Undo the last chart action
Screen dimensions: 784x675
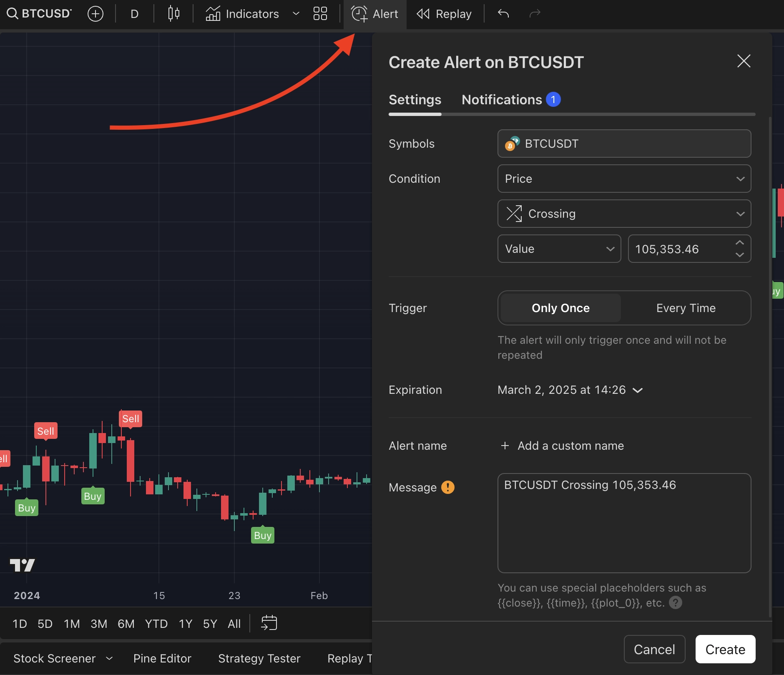click(x=503, y=14)
